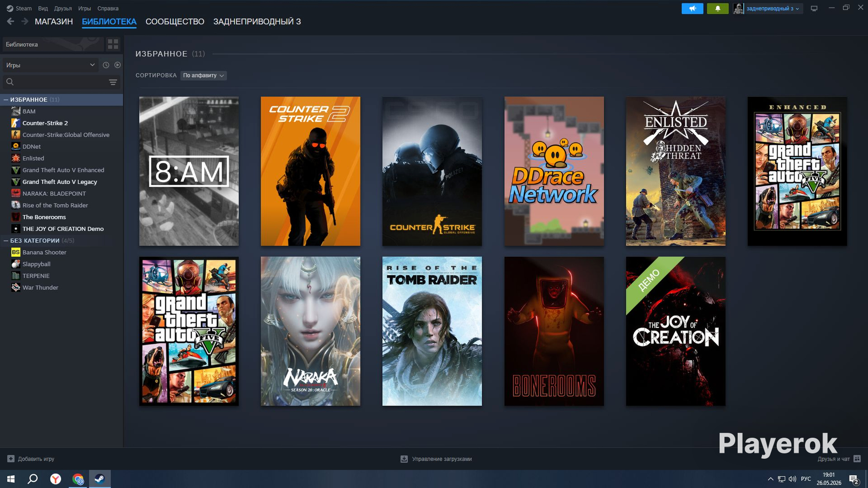
Task: Select Enlisted in the sidebar
Action: [x=61, y=158]
